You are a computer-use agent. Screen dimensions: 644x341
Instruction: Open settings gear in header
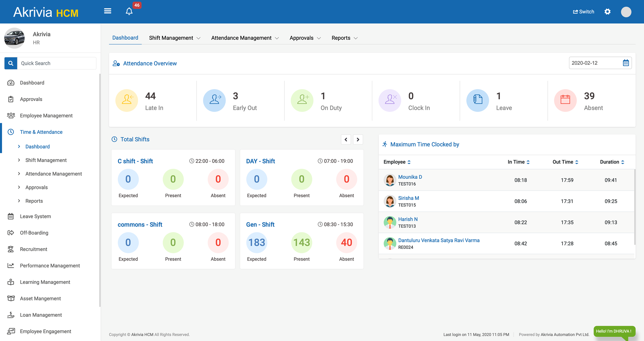coord(607,12)
